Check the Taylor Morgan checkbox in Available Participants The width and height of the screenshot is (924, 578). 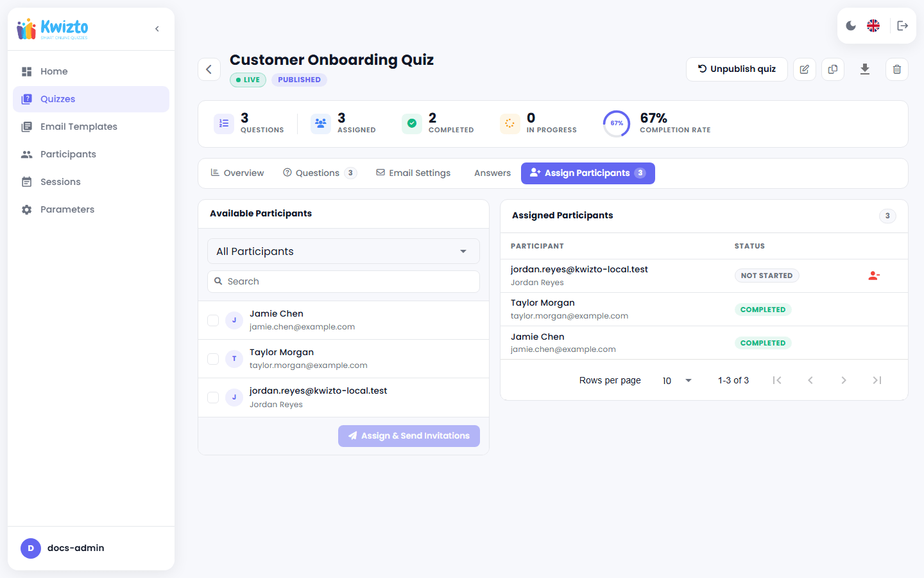(x=213, y=359)
